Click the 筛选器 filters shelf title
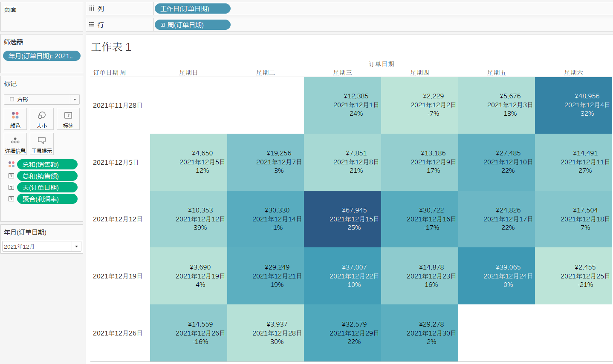 point(14,42)
